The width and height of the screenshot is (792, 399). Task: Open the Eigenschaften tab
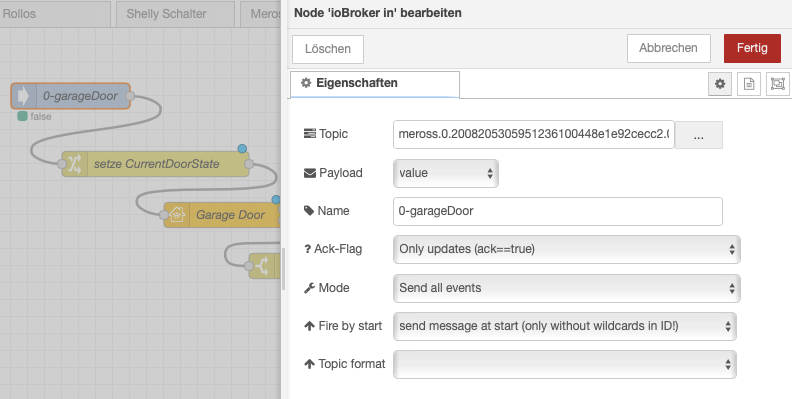point(375,84)
